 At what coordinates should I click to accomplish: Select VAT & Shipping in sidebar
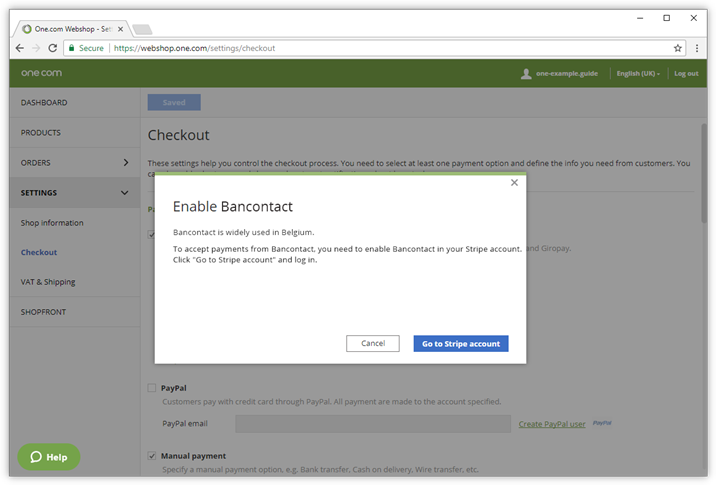pos(48,282)
